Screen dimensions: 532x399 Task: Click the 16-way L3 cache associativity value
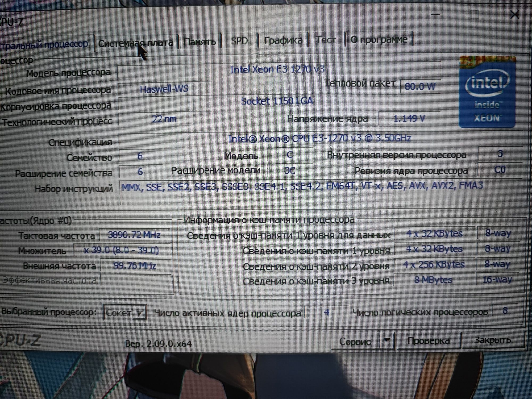[x=497, y=279]
